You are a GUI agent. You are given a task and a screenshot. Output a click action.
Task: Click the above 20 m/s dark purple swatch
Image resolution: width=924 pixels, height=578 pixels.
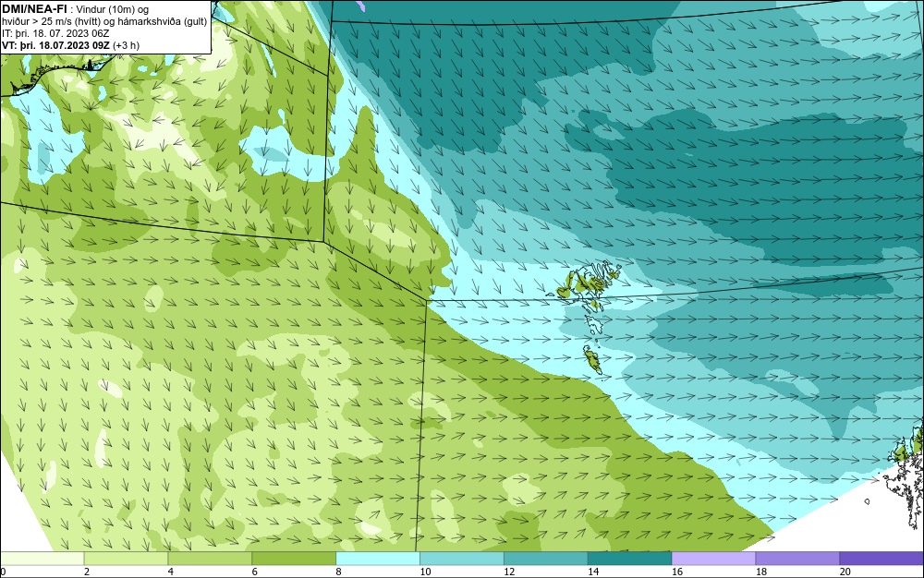(x=881, y=559)
